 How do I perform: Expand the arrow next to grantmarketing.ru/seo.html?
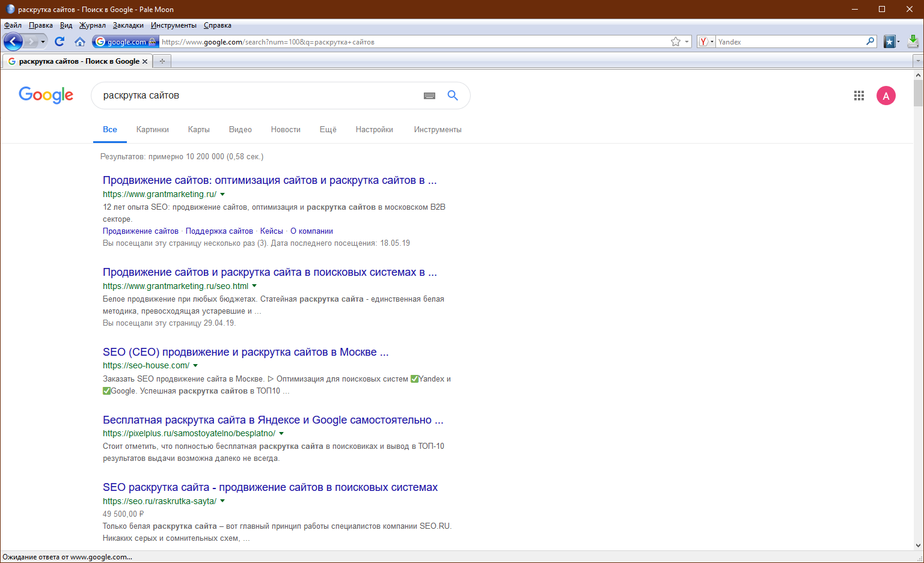tap(254, 286)
